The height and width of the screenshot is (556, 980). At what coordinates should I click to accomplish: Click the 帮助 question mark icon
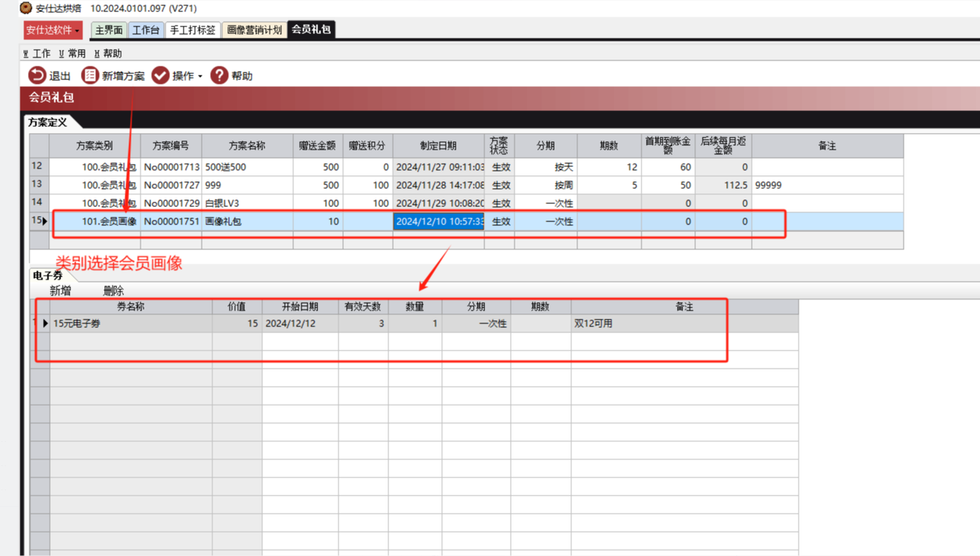pos(219,75)
